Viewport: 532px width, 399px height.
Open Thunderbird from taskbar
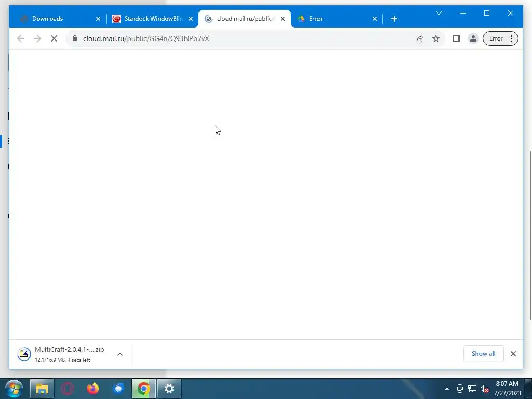[x=118, y=389]
